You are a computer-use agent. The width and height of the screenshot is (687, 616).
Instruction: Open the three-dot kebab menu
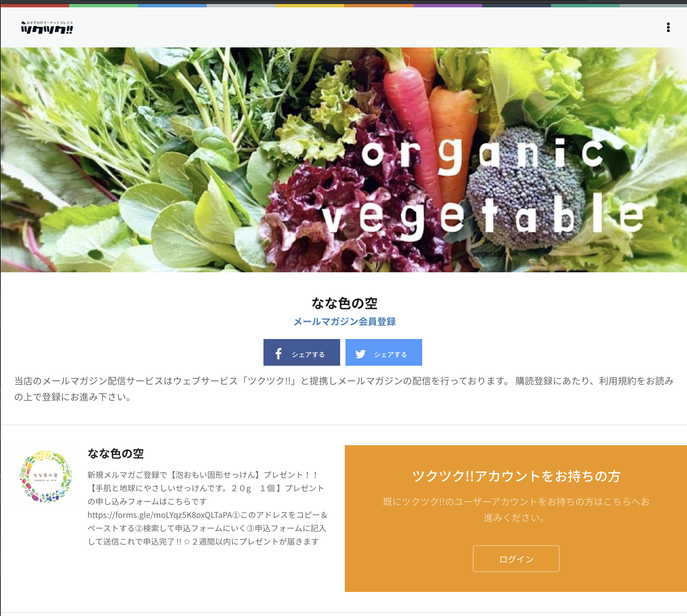pyautogui.click(x=668, y=27)
